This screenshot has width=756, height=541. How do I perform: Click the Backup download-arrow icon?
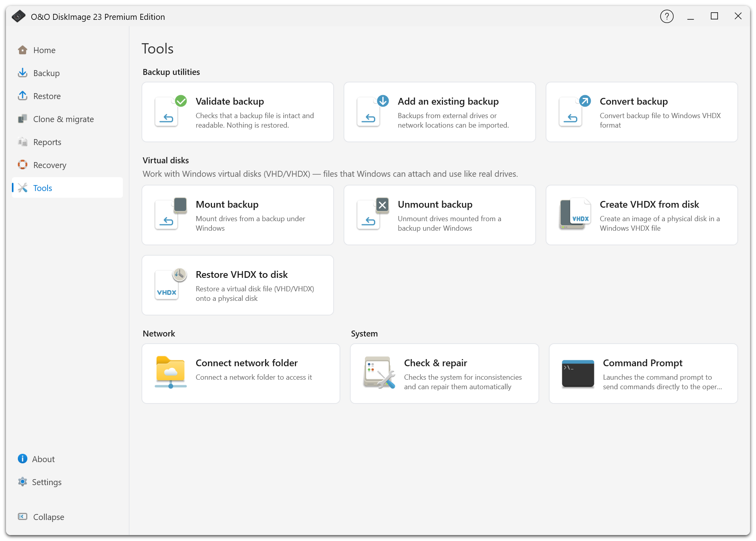tap(23, 73)
